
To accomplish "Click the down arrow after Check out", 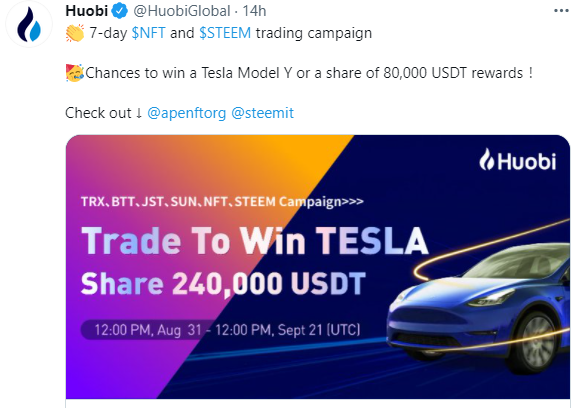I will pos(139,113).
